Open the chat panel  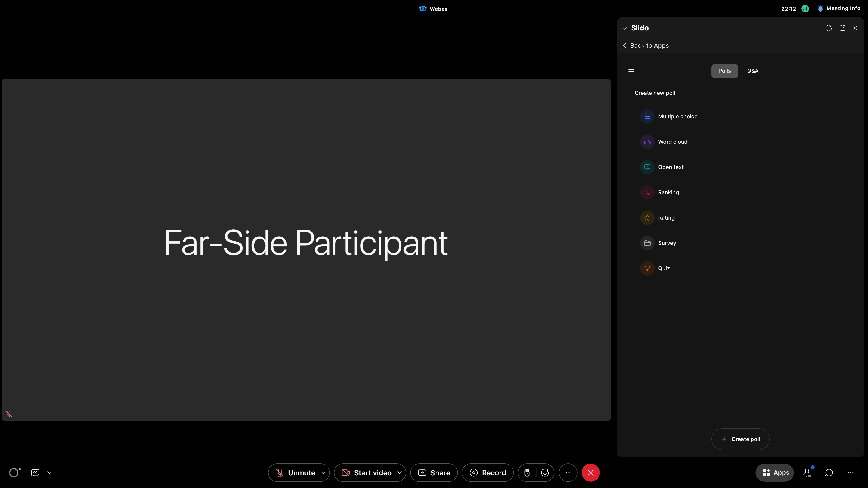click(829, 472)
